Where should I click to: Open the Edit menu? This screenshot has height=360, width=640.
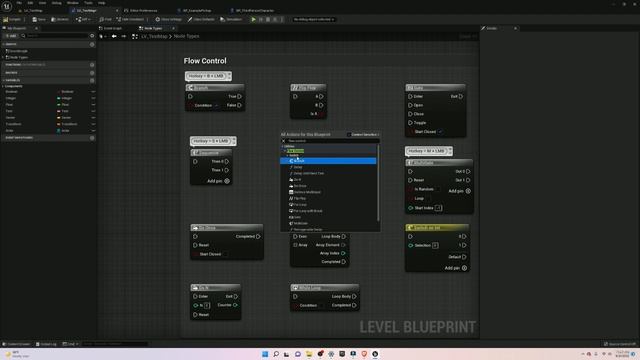click(x=30, y=3)
